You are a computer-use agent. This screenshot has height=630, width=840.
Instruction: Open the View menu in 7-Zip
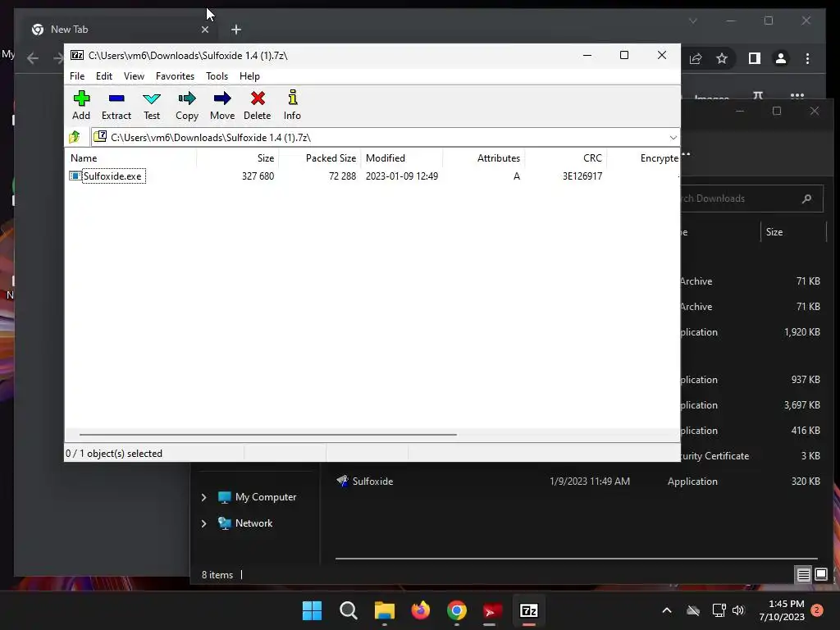coord(134,76)
